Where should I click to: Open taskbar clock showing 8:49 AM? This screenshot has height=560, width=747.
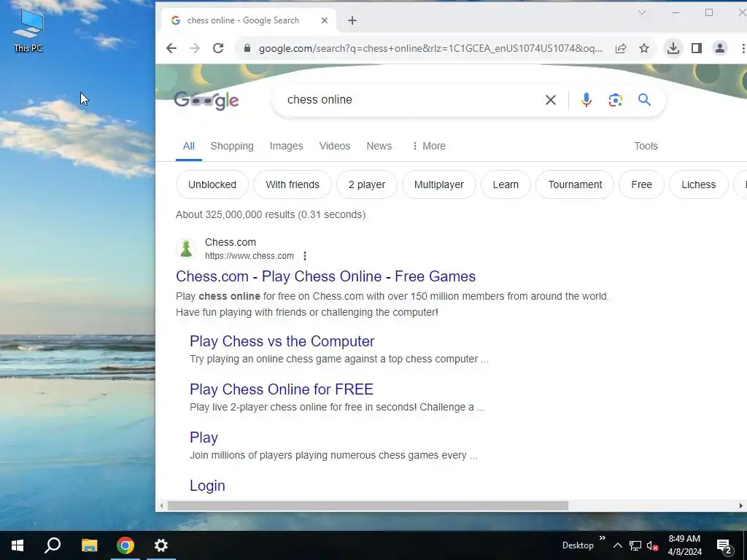click(x=684, y=545)
